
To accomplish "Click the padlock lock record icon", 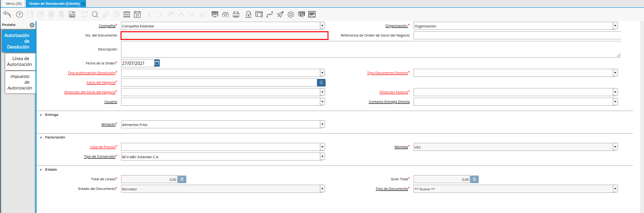I will point(248,14).
